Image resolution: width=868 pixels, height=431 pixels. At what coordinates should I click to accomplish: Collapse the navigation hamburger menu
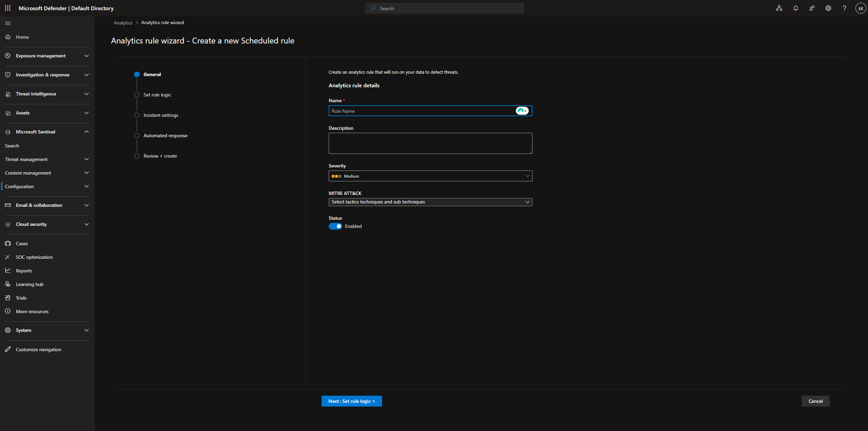pos(8,23)
